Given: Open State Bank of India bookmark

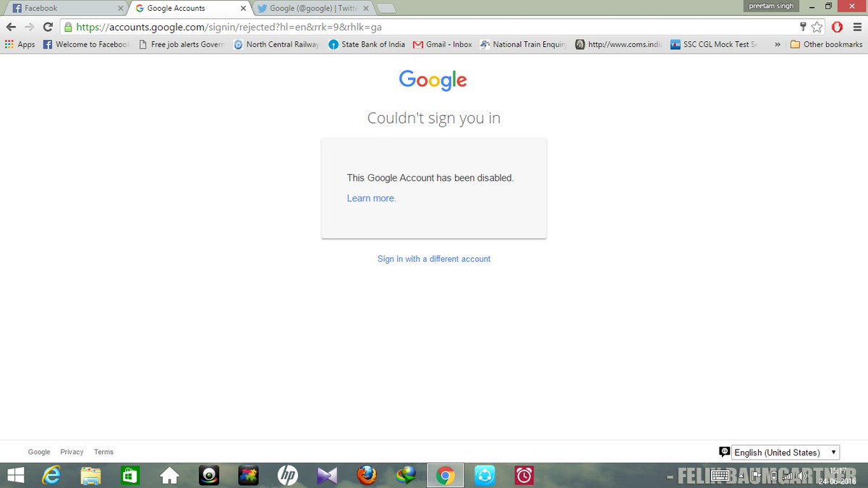Looking at the screenshot, I should (x=367, y=44).
